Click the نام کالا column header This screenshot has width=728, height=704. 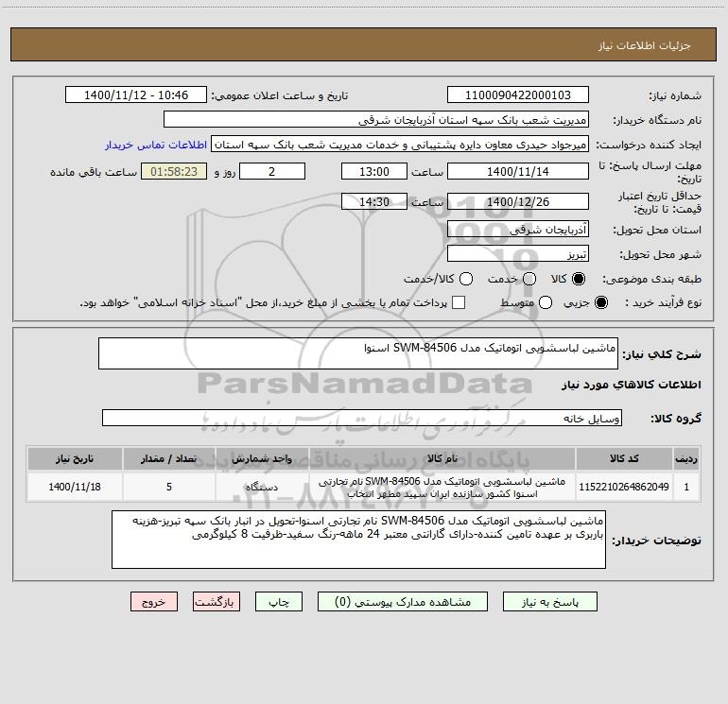coord(442,458)
